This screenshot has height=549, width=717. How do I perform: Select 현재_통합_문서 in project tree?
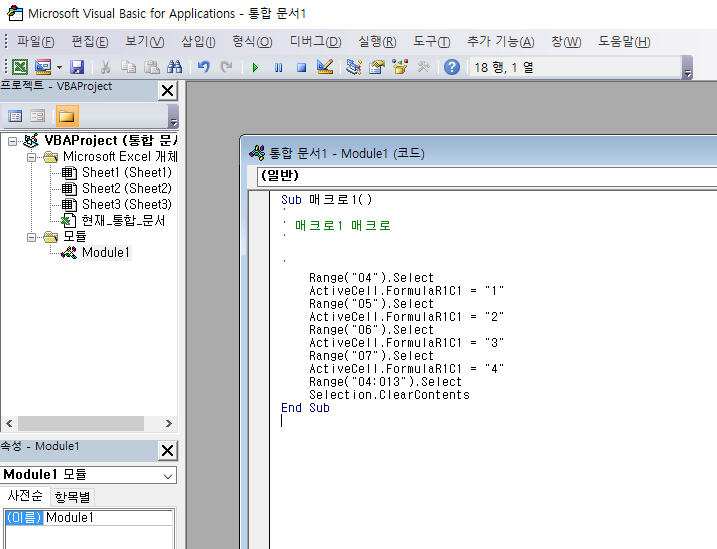pyautogui.click(x=123, y=220)
